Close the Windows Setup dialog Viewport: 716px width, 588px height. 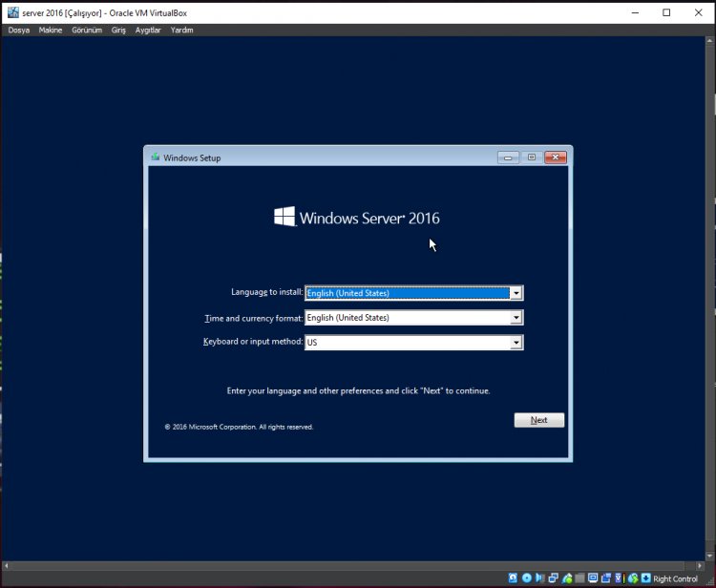(x=556, y=157)
